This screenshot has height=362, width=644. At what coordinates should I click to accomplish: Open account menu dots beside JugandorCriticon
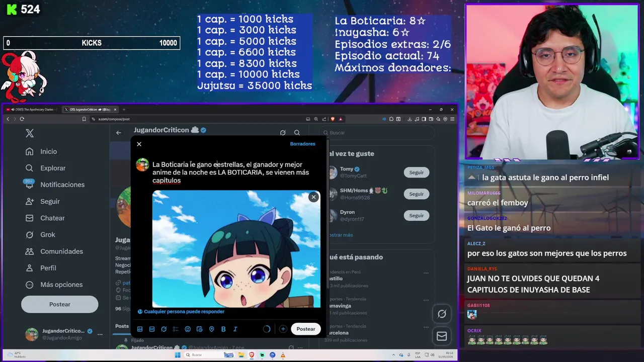100,334
